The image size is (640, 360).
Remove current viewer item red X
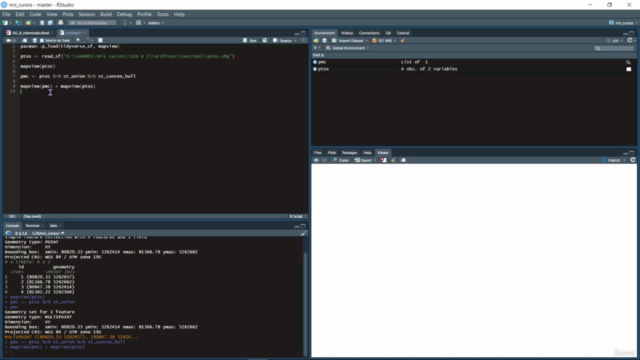click(384, 160)
